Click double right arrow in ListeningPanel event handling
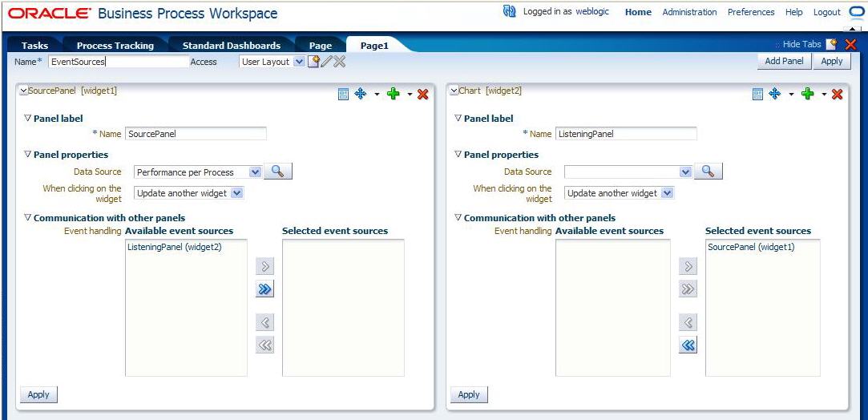Viewport: 868px width, 420px height. (x=688, y=289)
